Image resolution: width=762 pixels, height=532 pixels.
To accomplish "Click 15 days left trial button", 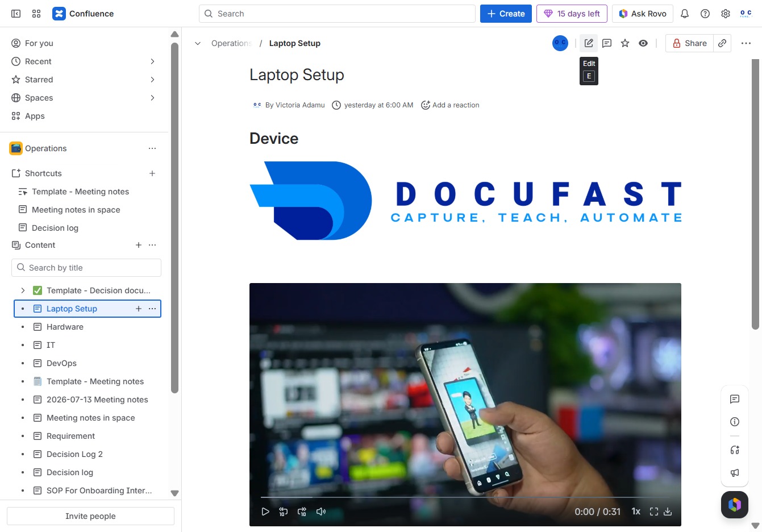I will coord(572,14).
